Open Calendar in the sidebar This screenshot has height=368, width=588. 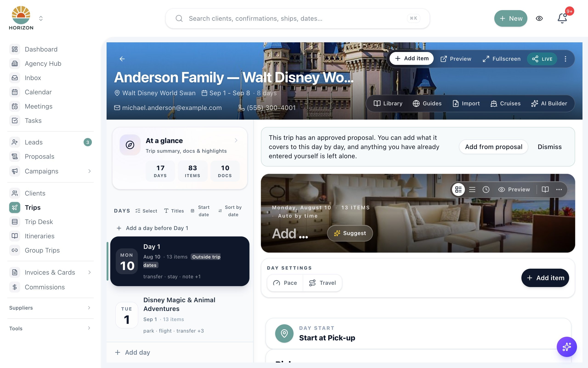click(x=51, y=92)
